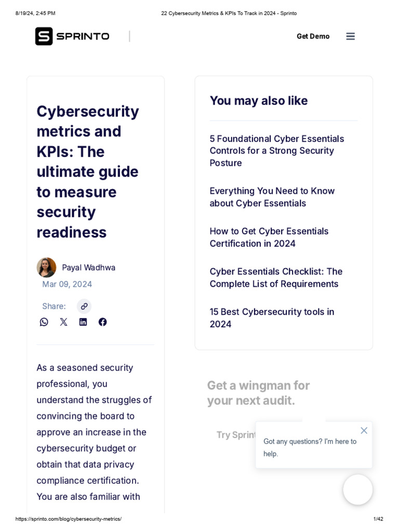Viewport: 399px width, 532px height.
Task: Open Everything You Need to Know about Cyber Essentials
Action: click(272, 197)
